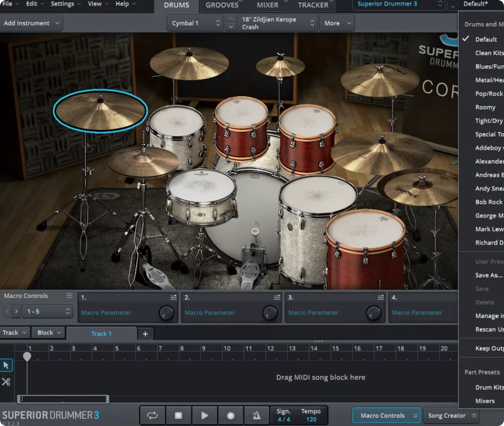Click the red floor tom at front
This screenshot has height=426, width=504.
pyautogui.click(x=366, y=249)
